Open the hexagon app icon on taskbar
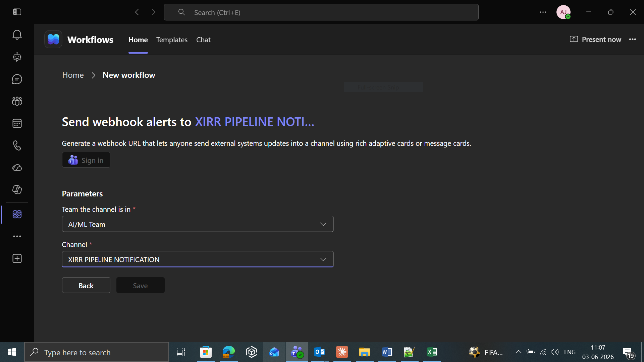This screenshot has width=644, height=362. click(x=251, y=352)
